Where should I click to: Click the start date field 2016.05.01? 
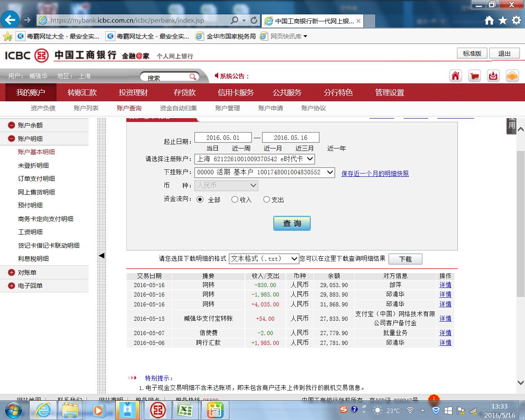[x=223, y=138]
